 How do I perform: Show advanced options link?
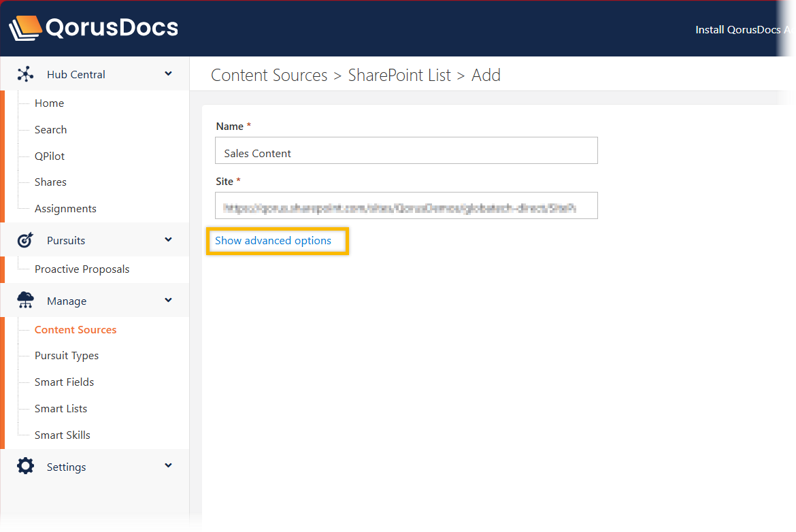point(273,241)
